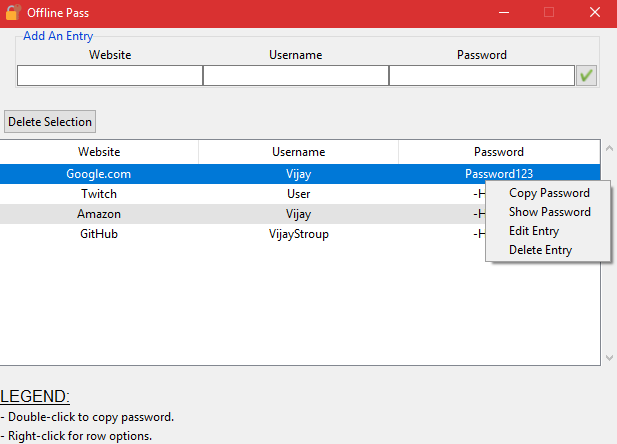This screenshot has width=617, height=444.
Task: Click the table scrollbar up arrow
Action: click(609, 148)
